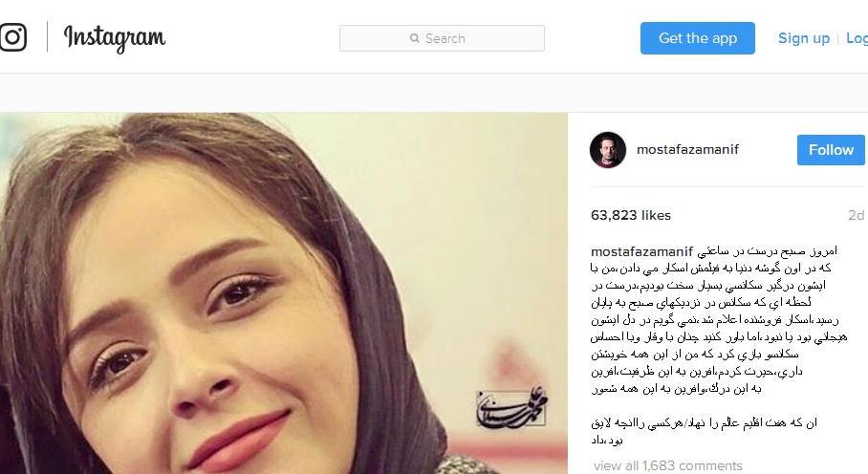Click the Instagram wordmark logo
Viewport: 868px width, 474px height.
click(115, 38)
